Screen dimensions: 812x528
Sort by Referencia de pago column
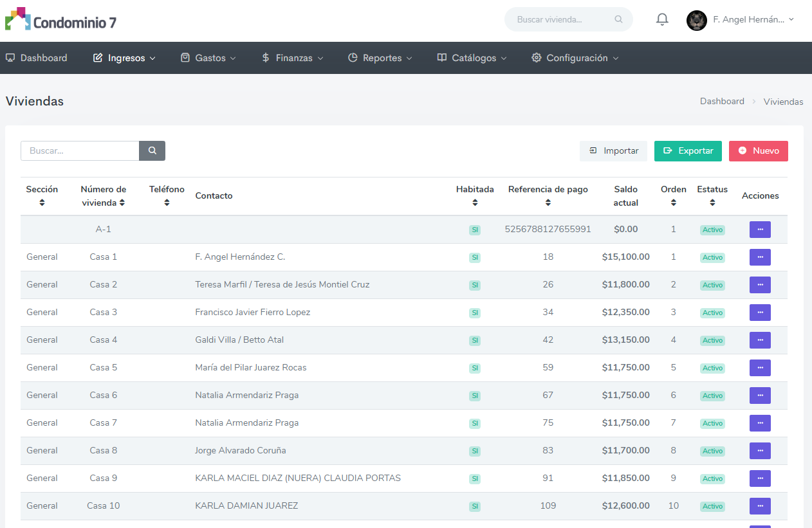pyautogui.click(x=548, y=203)
